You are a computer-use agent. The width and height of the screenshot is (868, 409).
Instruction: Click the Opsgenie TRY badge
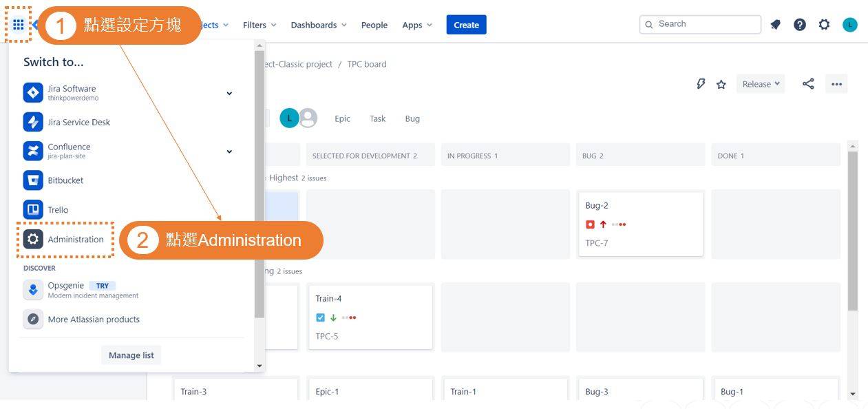click(102, 286)
